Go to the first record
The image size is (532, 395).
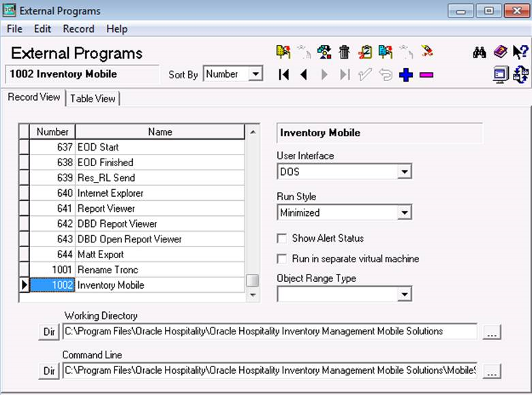point(283,74)
